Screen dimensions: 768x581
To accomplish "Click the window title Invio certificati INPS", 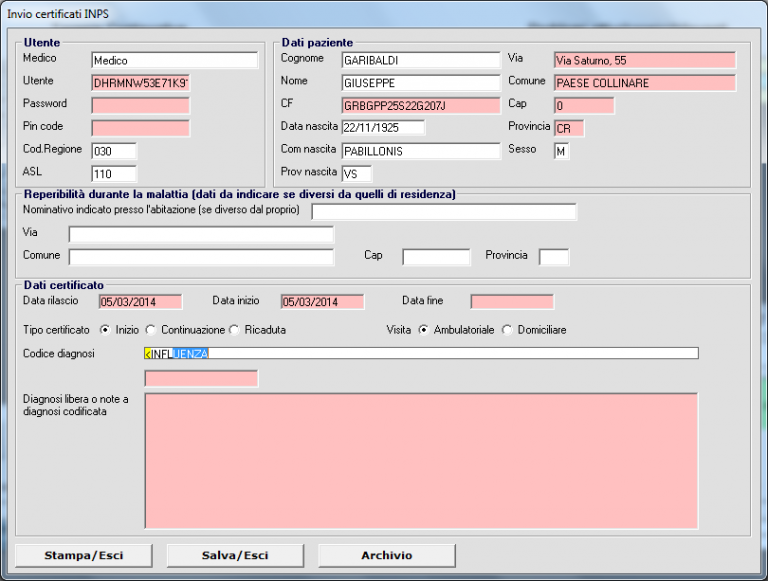I will [58, 14].
